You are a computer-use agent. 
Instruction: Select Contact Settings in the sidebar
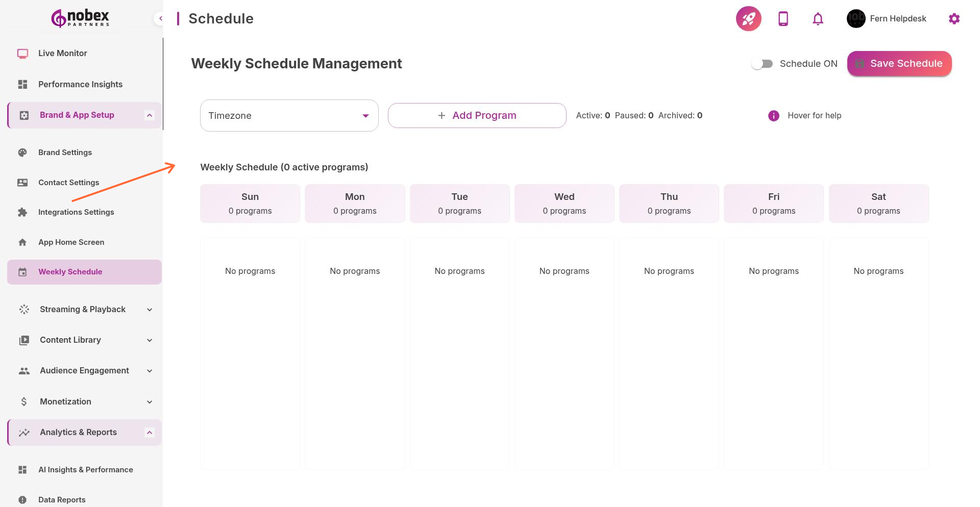click(68, 182)
